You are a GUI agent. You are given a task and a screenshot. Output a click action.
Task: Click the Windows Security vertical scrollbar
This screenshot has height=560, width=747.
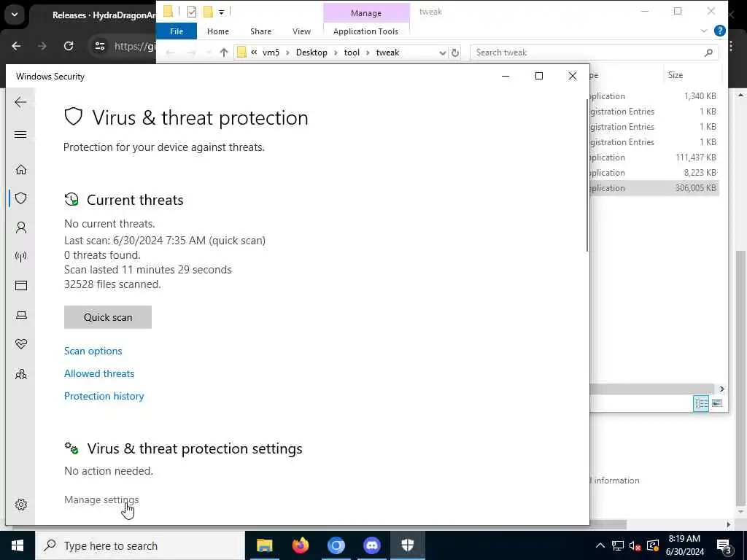point(587,175)
